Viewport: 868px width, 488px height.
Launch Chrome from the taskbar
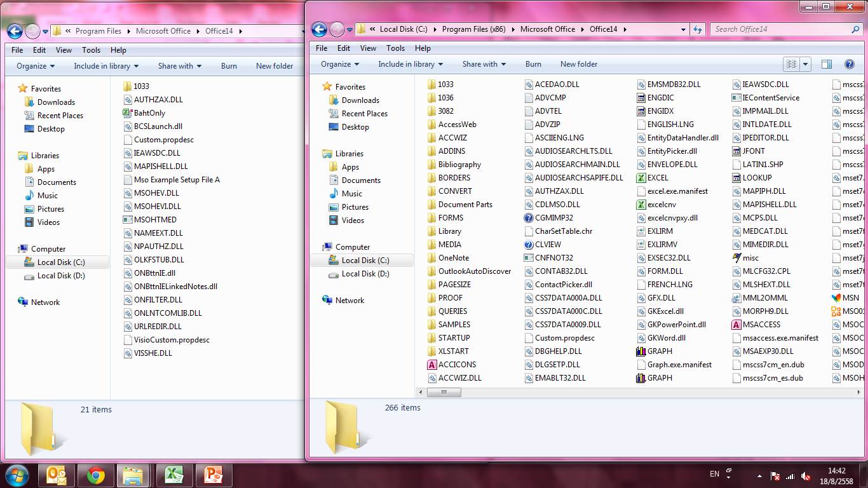96,475
